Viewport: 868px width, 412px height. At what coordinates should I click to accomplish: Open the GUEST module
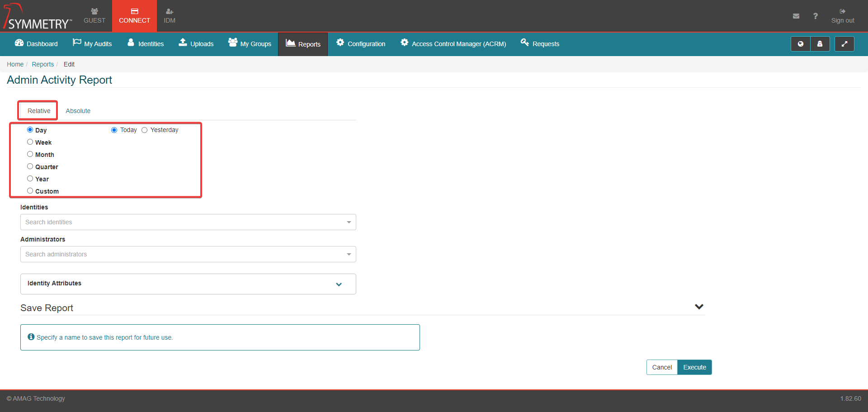tap(94, 16)
